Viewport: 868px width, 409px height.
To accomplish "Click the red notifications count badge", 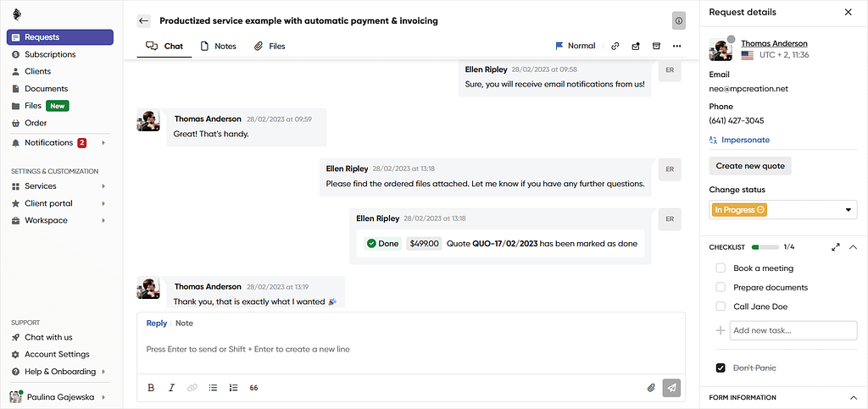I will (x=82, y=142).
